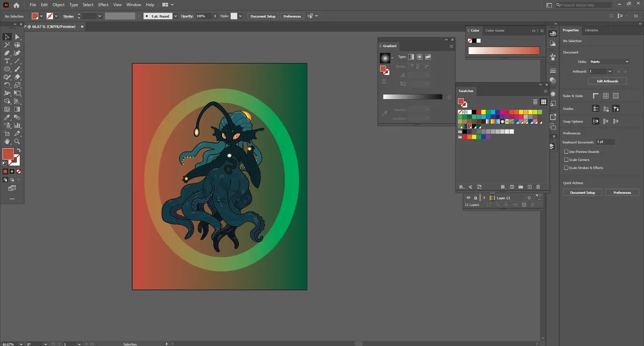The width and height of the screenshot is (644, 346).
Task: Pick the Eyedropper tool in the toolbar
Action: pos(7,117)
